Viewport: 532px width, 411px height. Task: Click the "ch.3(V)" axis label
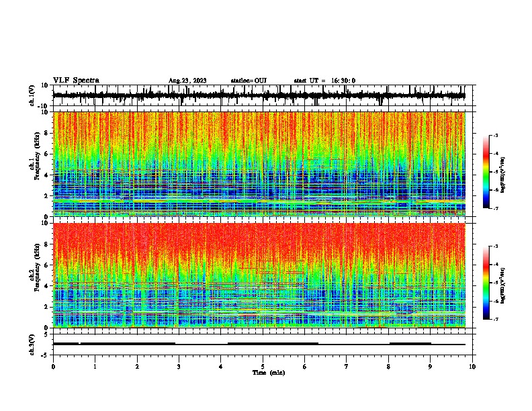point(32,345)
